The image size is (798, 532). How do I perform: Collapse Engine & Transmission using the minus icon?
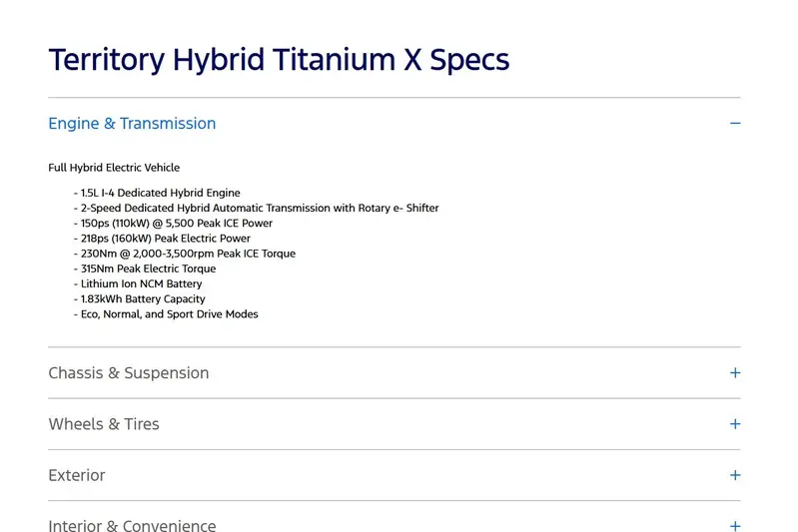tap(735, 123)
